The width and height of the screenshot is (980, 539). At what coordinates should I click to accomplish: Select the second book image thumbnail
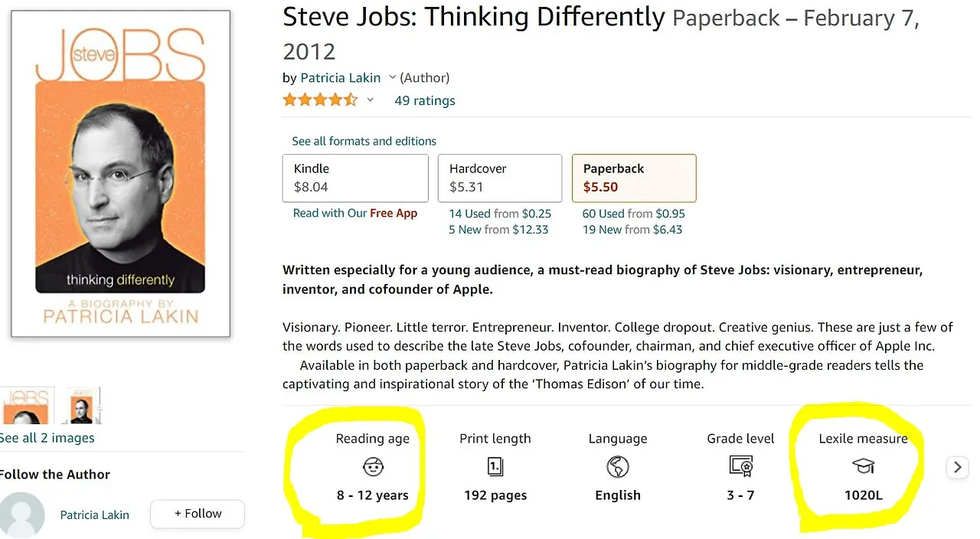[81, 406]
